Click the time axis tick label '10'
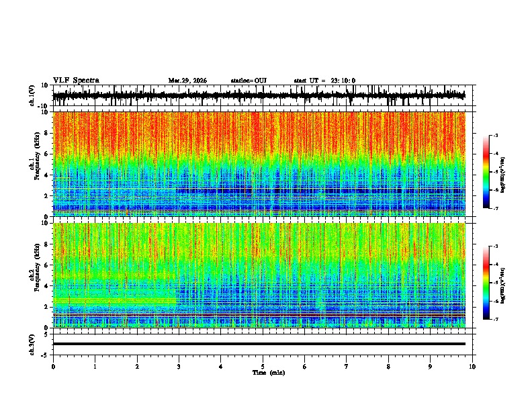This screenshot has height=411, width=532. coord(472,367)
